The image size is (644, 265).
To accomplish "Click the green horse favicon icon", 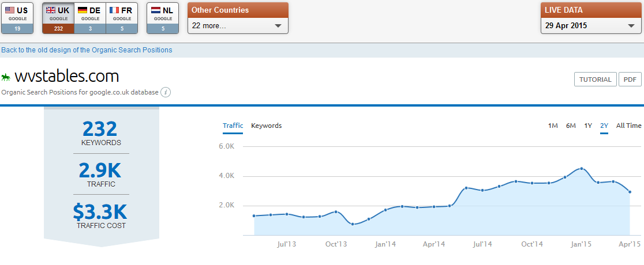I will (x=6, y=77).
